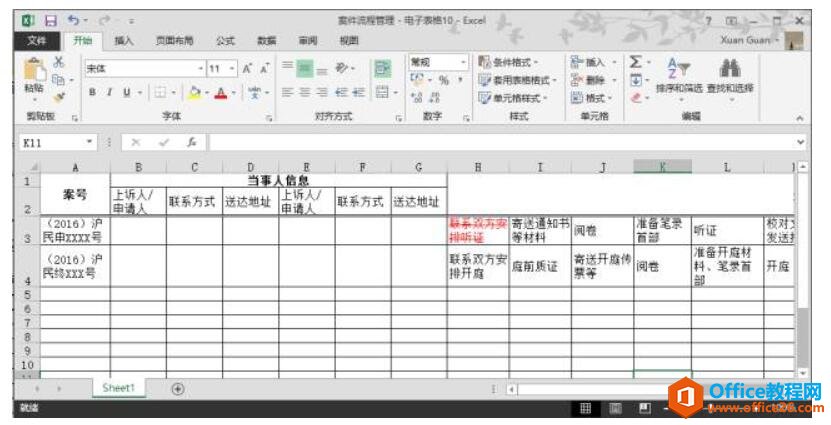Toggle Bold formatting
This screenshot has width=831, height=425.
92,93
